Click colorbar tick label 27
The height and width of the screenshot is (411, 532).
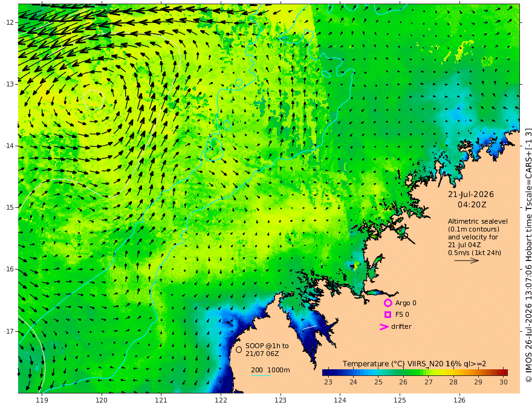(428, 382)
